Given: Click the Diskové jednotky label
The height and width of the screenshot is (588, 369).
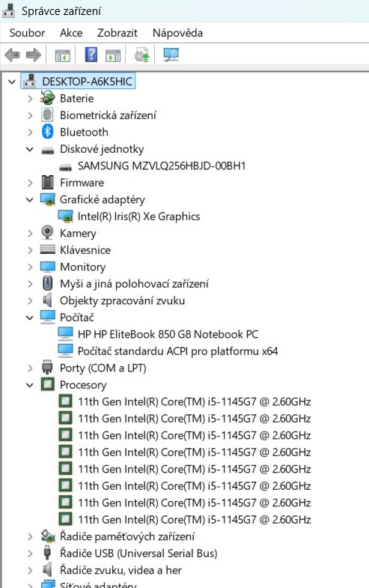Looking at the screenshot, I should [x=102, y=149].
